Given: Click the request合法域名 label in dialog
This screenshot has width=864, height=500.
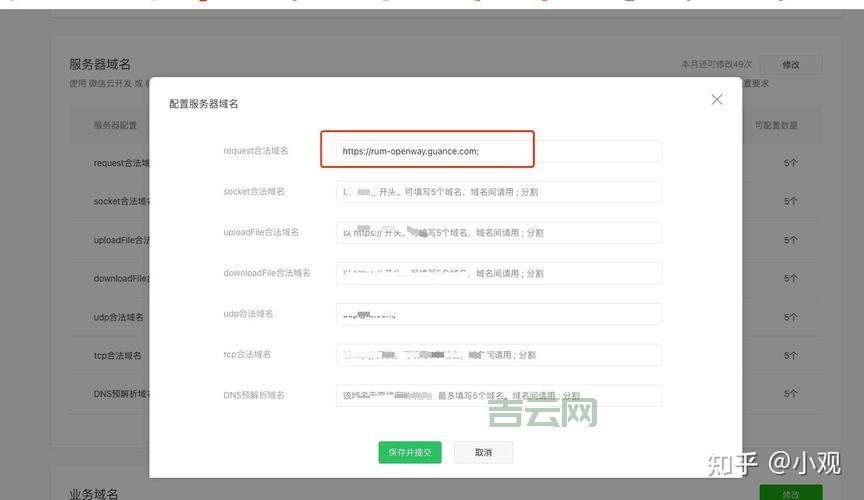Looking at the screenshot, I should (x=256, y=150).
